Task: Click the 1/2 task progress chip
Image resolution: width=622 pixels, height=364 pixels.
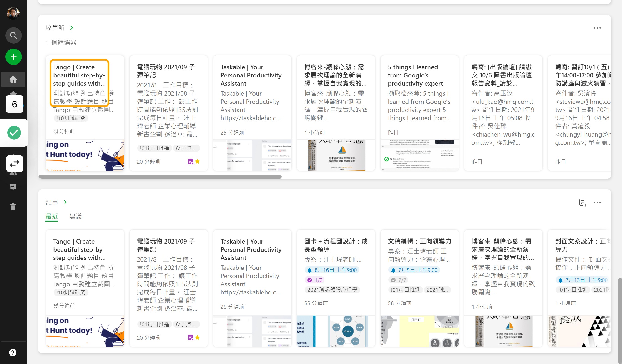Action: (x=315, y=280)
